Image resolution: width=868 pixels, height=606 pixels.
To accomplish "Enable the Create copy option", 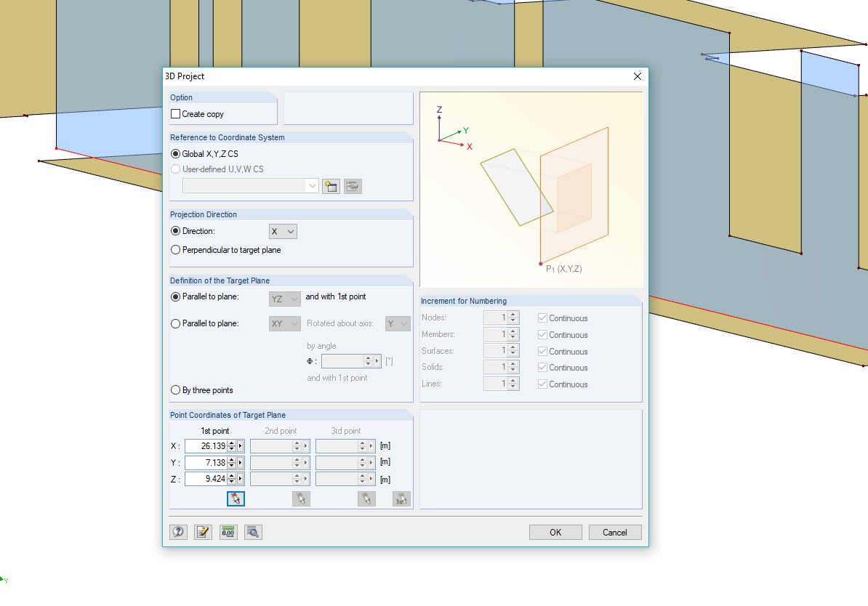I will (177, 113).
